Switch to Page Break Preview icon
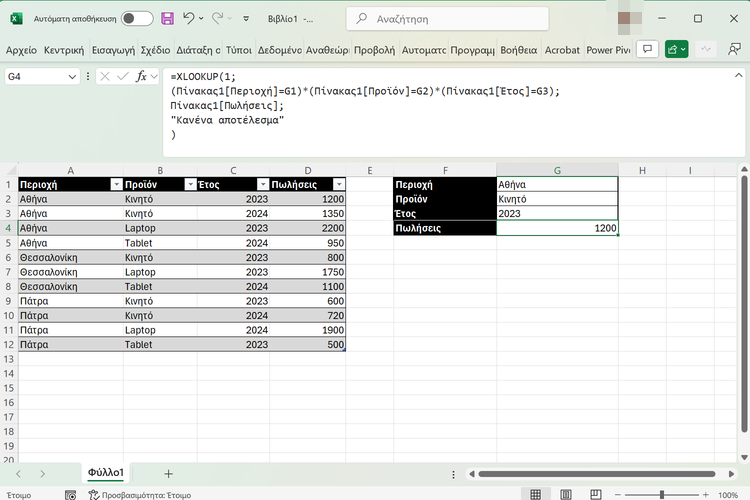The image size is (750, 500). (x=596, y=494)
